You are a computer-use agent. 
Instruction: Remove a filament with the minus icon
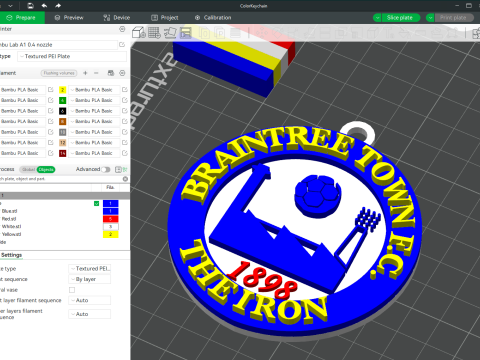point(96,73)
